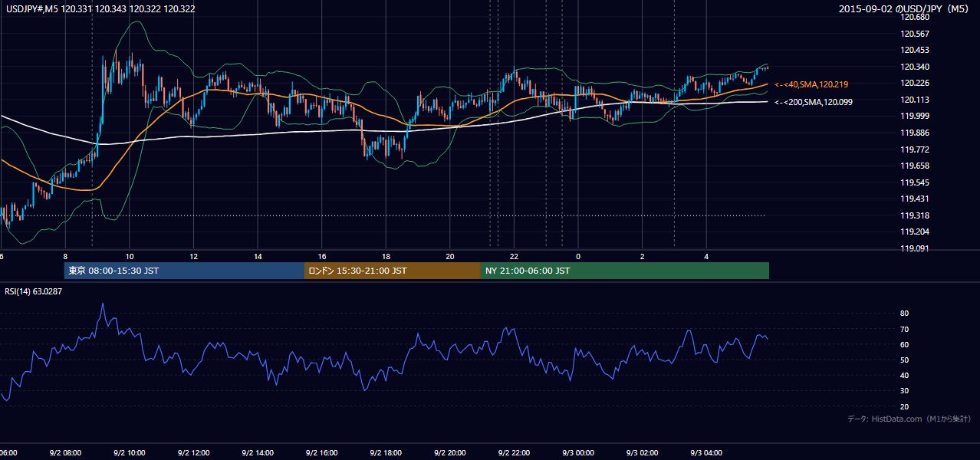Click price level 119.545 on axis
980x460 pixels.
coord(914,182)
